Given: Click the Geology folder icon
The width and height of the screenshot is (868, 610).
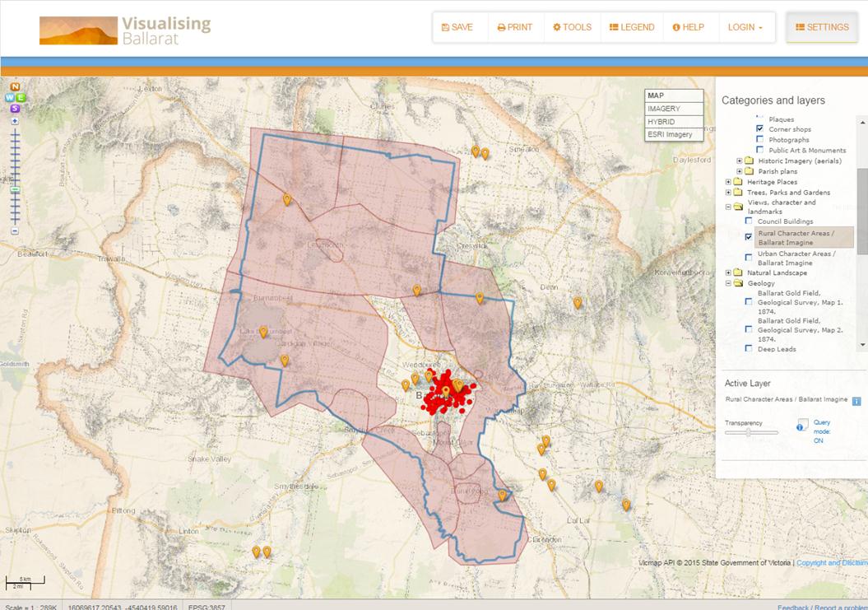Looking at the screenshot, I should point(738,283).
